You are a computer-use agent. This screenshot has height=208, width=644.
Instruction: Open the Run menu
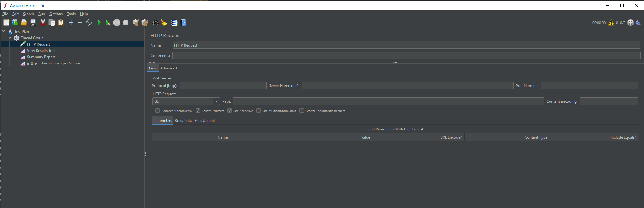point(42,14)
